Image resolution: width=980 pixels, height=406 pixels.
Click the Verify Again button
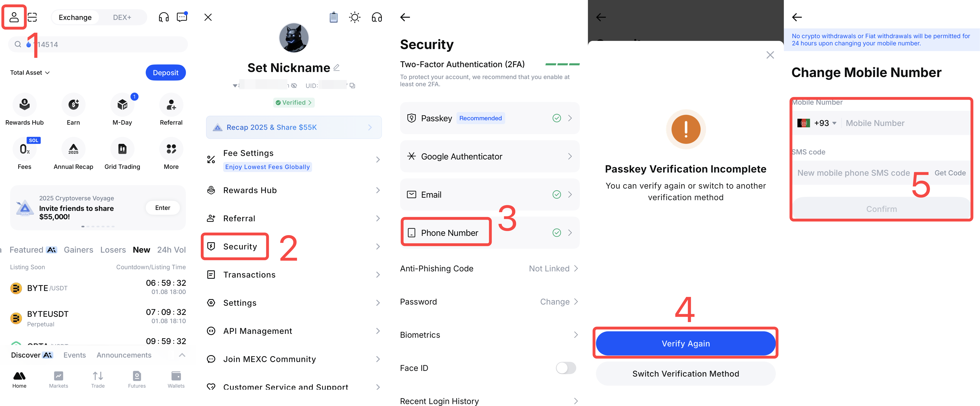(685, 343)
